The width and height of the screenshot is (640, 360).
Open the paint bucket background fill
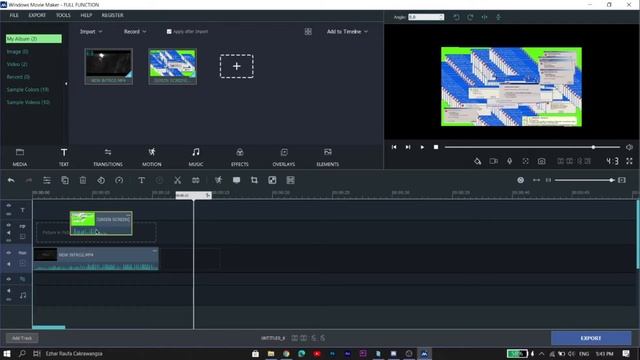(477, 161)
